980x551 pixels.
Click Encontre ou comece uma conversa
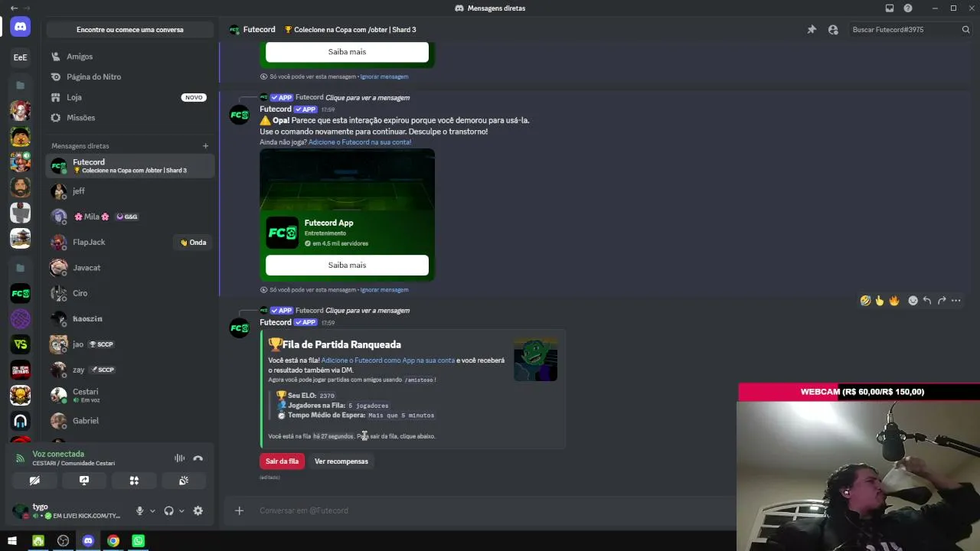pos(130,30)
